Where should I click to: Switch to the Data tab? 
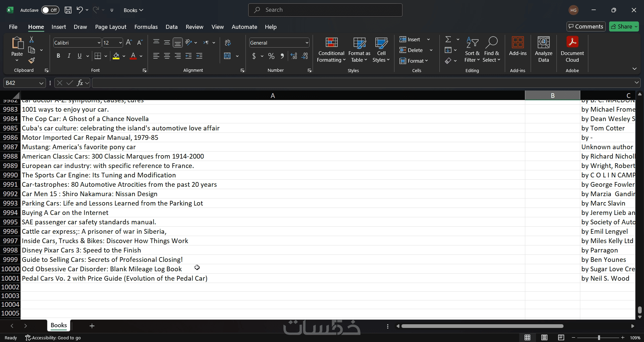coord(171,27)
